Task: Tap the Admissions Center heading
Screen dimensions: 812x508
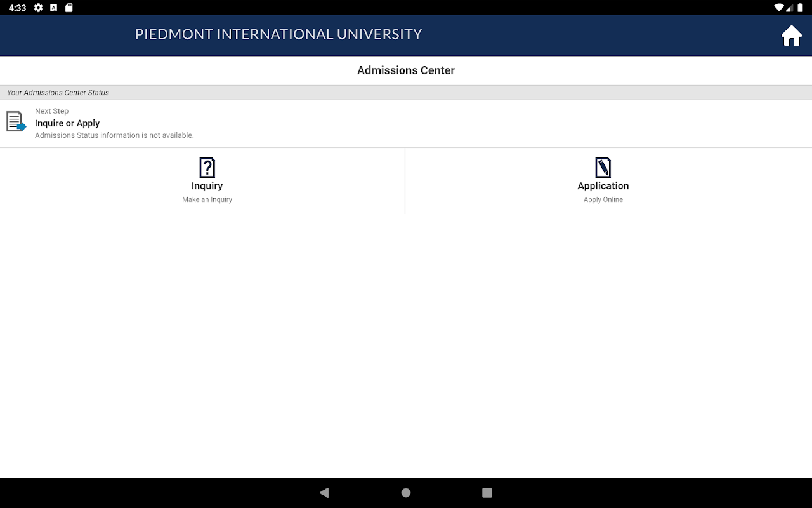Action: (x=406, y=70)
